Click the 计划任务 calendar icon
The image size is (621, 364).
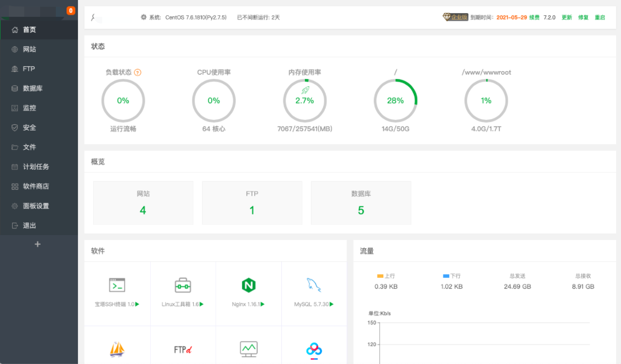tap(15, 167)
